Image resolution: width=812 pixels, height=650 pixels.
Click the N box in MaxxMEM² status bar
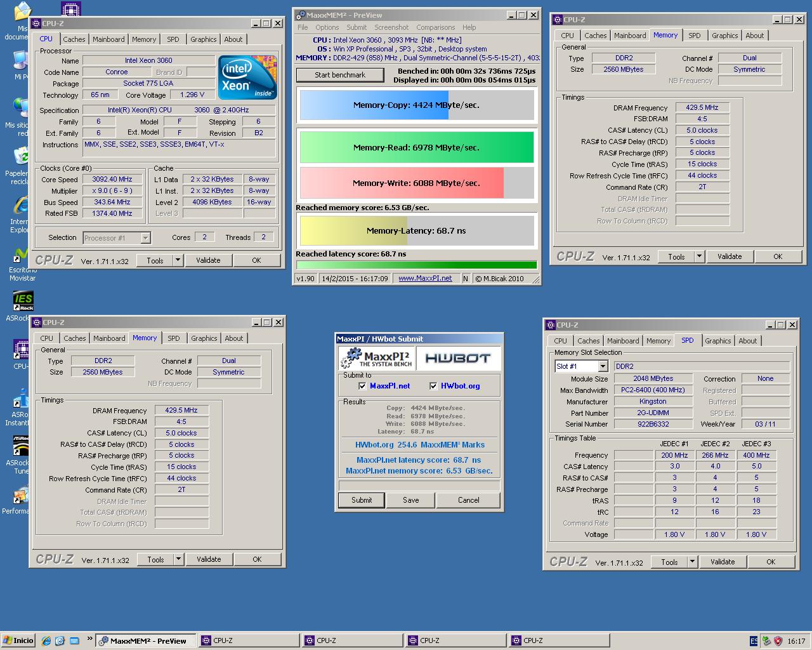click(x=466, y=279)
